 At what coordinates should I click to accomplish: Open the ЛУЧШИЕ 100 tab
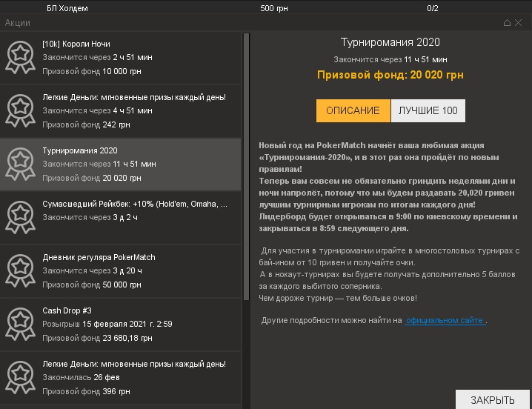click(x=428, y=110)
